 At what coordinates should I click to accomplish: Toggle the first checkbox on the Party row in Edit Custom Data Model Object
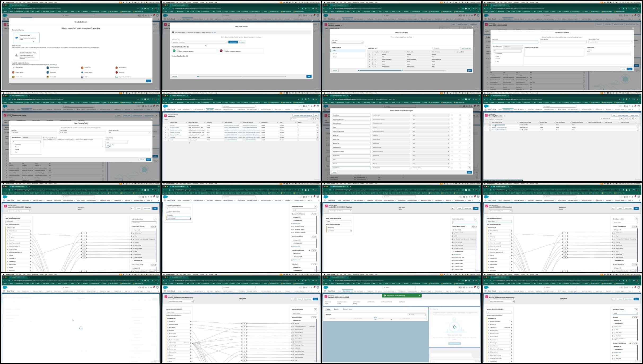(x=452, y=127)
